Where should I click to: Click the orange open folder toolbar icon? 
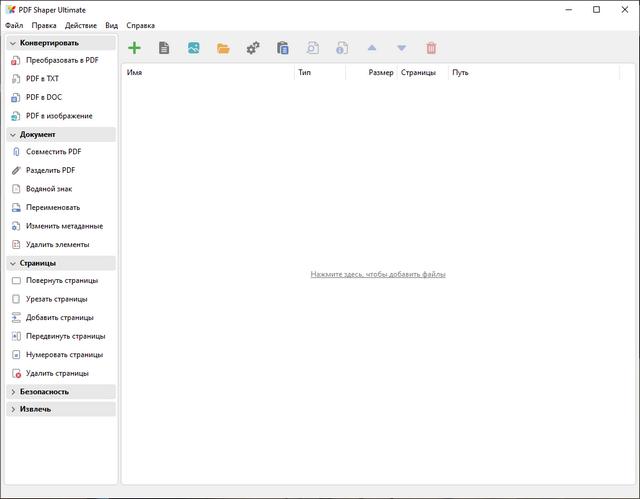[x=223, y=49]
